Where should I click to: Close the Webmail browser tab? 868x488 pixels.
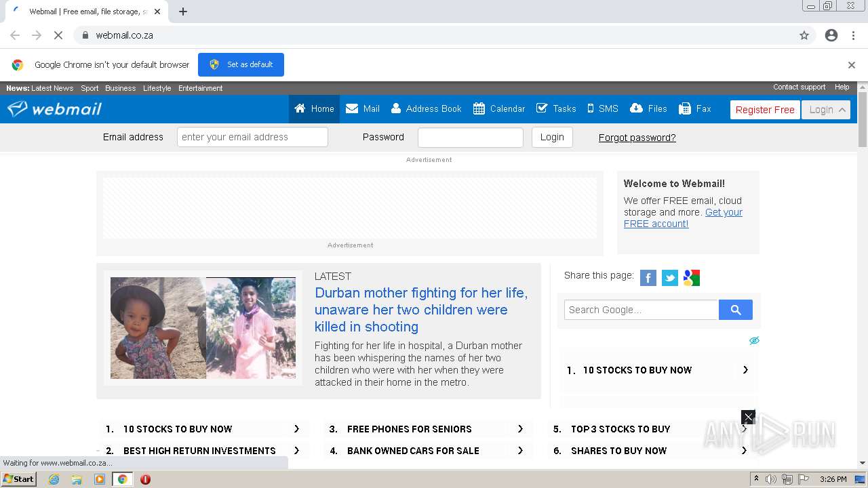pyautogui.click(x=157, y=12)
